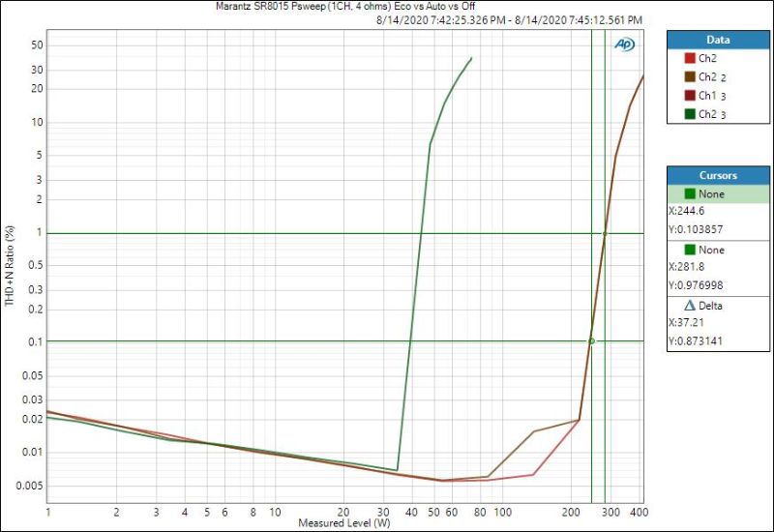Click the THD+N Ratio (%) axis label
Image resolution: width=774 pixels, height=532 pixels.
coord(10,266)
